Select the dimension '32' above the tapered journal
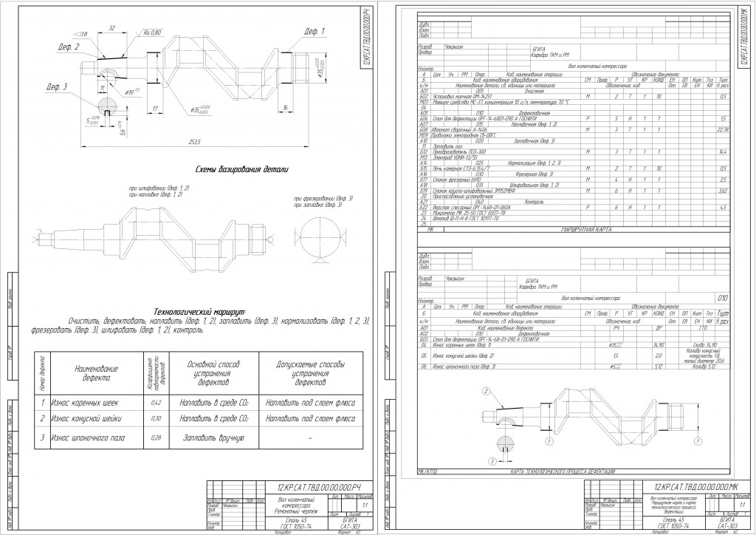The width and height of the screenshot is (756, 535). tap(112, 29)
